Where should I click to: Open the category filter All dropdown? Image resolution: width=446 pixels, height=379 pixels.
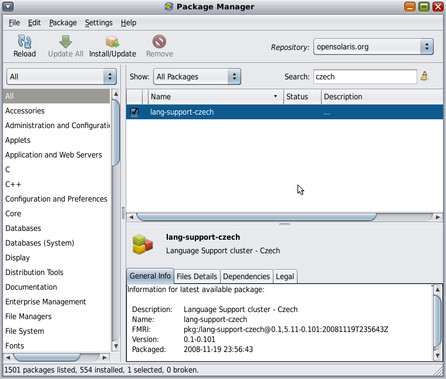[x=62, y=77]
